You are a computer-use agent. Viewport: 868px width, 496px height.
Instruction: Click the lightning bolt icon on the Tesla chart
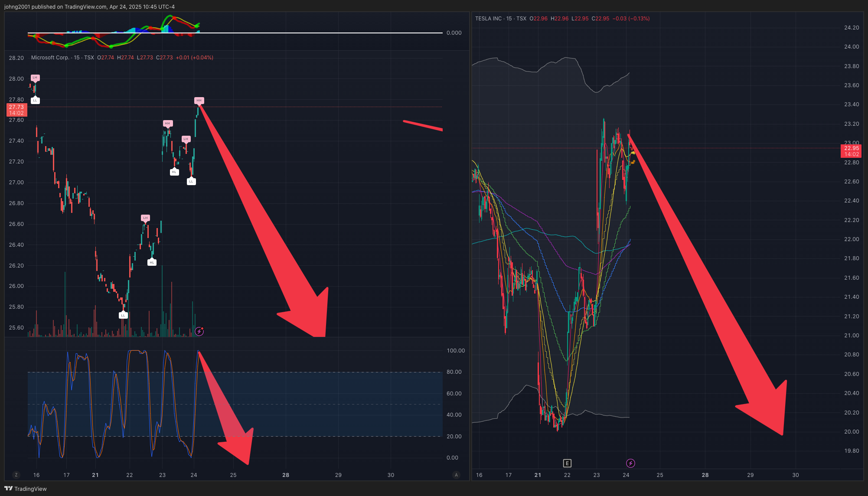631,463
